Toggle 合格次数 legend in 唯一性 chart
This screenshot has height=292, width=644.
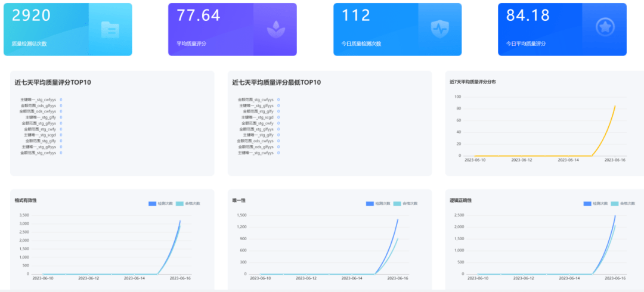pyautogui.click(x=405, y=204)
